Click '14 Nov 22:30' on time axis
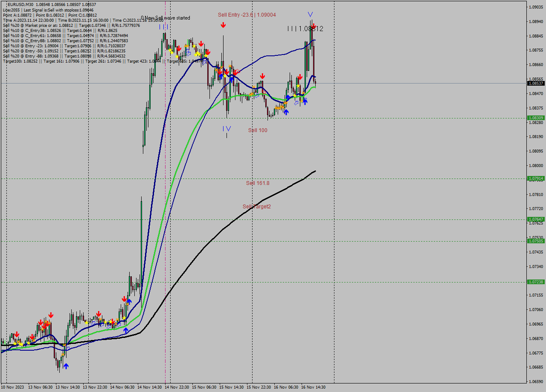 [177, 387]
